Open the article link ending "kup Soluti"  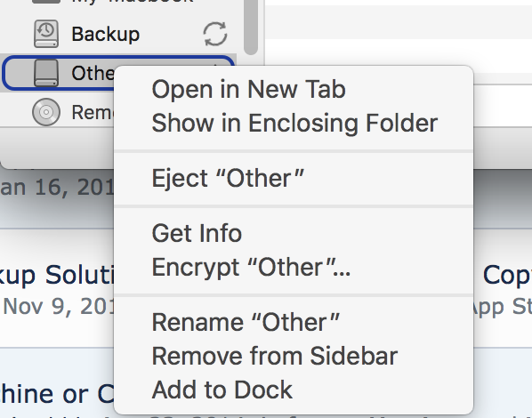coord(57,275)
